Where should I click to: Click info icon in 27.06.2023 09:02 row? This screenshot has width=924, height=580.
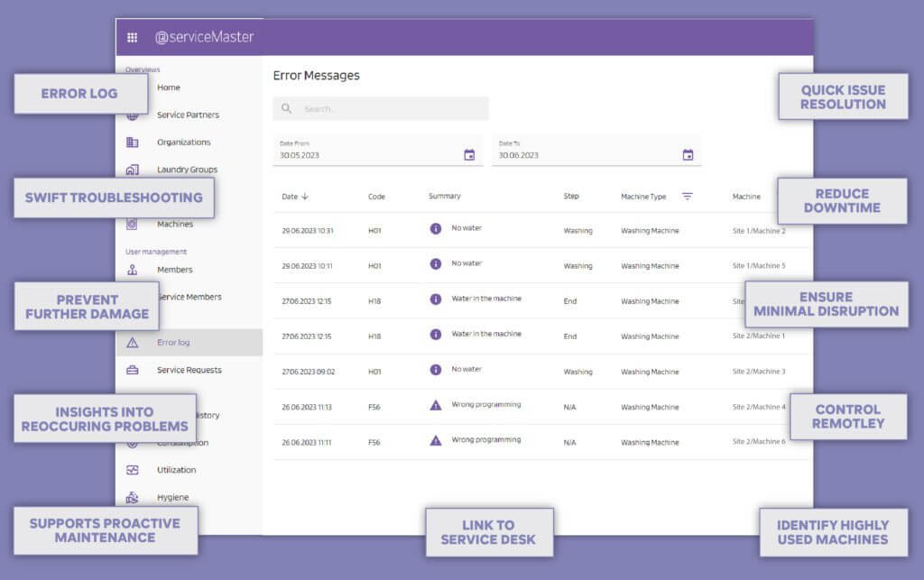point(436,370)
